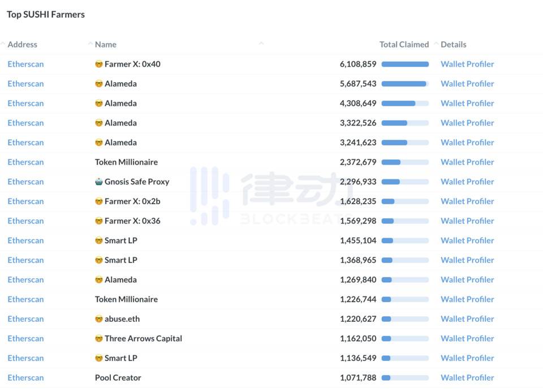Image resolution: width=543 pixels, height=392 pixels.
Task: Open the Etherscan link for the 5,687,543 Alameda row
Action: click(x=25, y=84)
